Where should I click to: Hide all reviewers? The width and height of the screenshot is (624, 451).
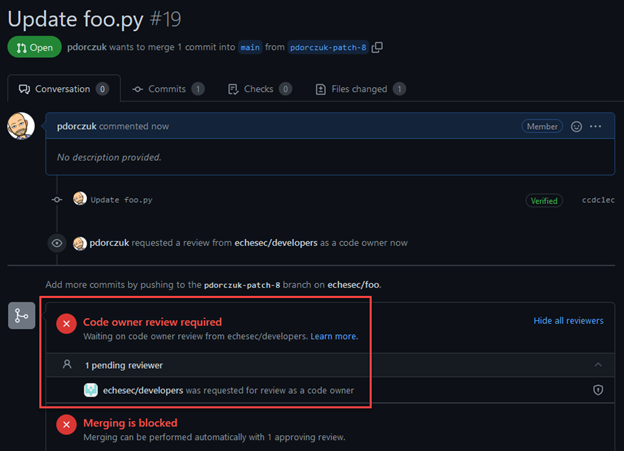pos(568,321)
